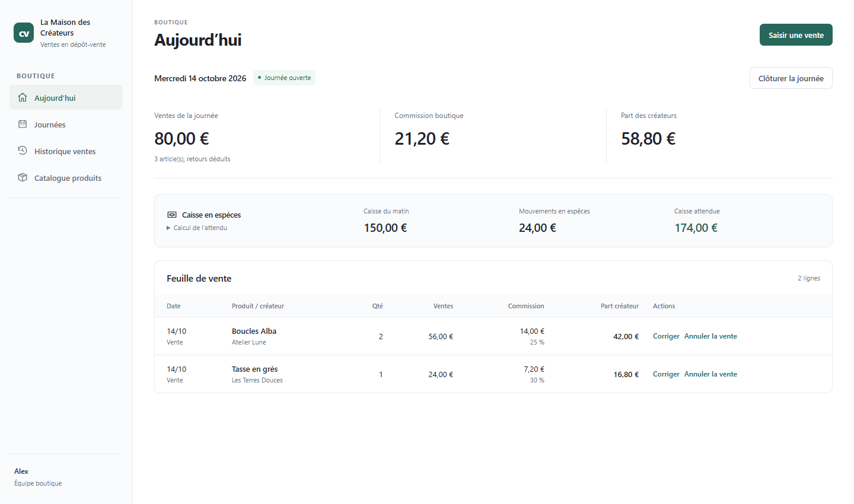Click Corriger for Boucles Alba sale
This screenshot has width=854, height=504.
pyautogui.click(x=666, y=336)
